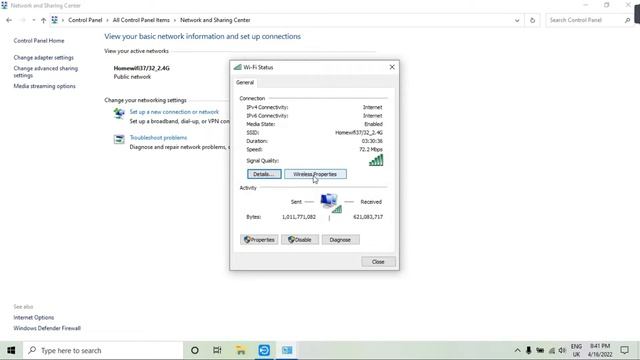The width and height of the screenshot is (640, 360).
Task: Click the Troubleshoot problems icon
Action: (119, 139)
